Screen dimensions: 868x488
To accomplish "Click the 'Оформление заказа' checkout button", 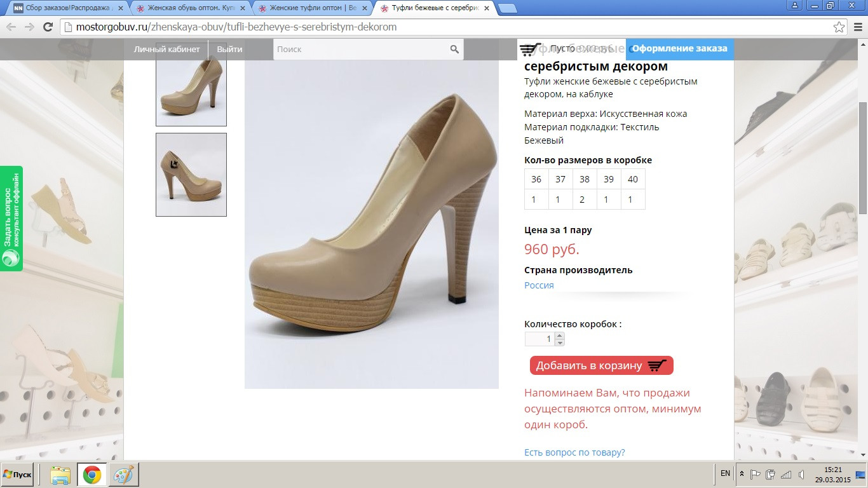I will click(679, 49).
